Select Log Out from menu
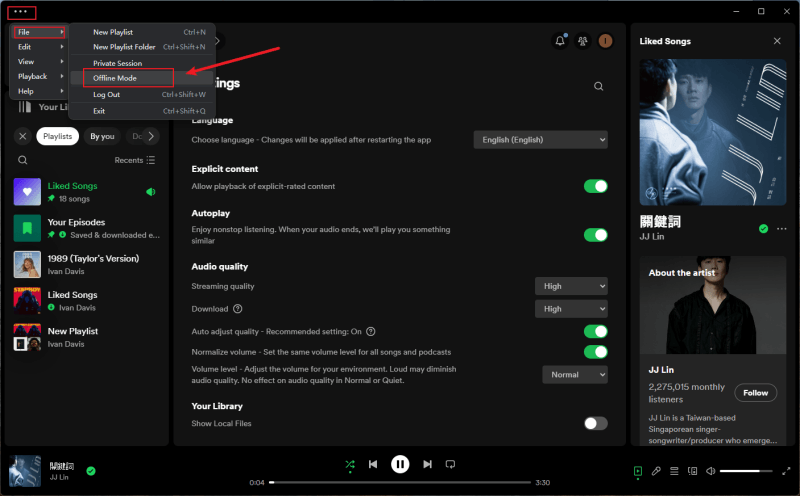Image resolution: width=800 pixels, height=496 pixels. coord(142,94)
